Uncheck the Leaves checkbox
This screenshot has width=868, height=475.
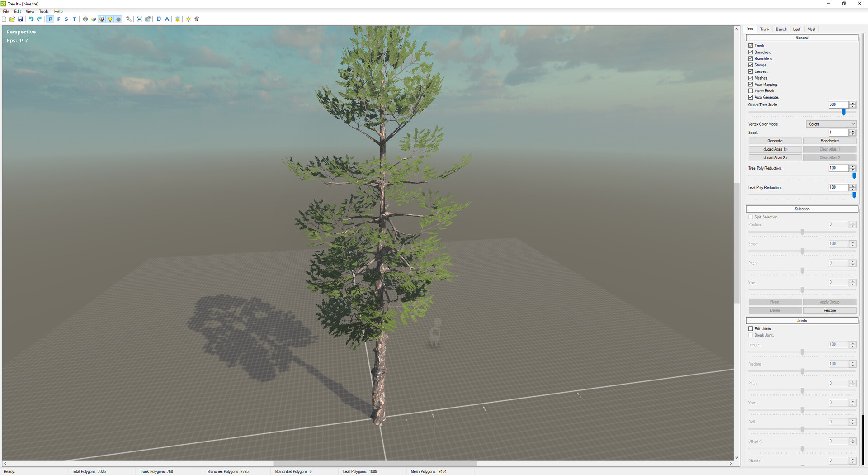coord(750,71)
